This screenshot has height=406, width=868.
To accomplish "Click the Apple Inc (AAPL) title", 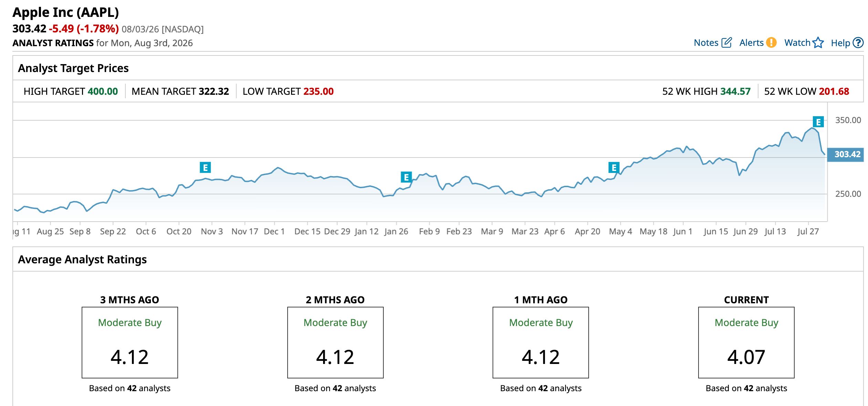I will coord(66,12).
